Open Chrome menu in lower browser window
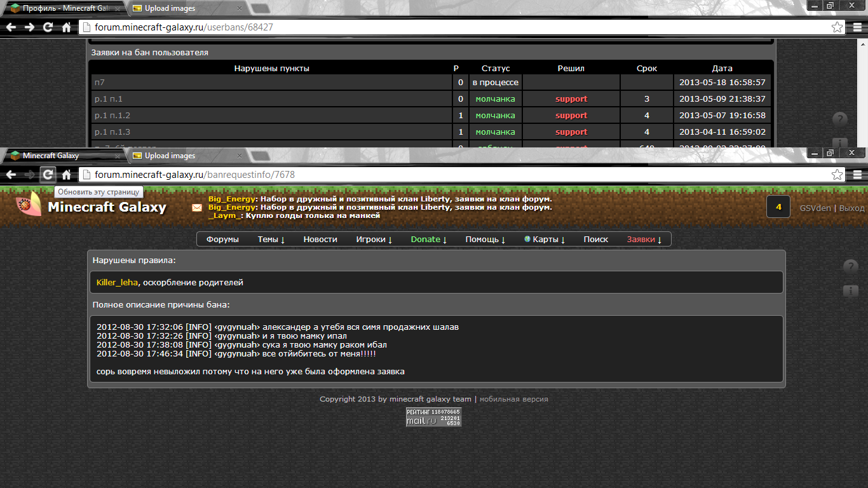Image resolution: width=868 pixels, height=488 pixels. click(857, 174)
